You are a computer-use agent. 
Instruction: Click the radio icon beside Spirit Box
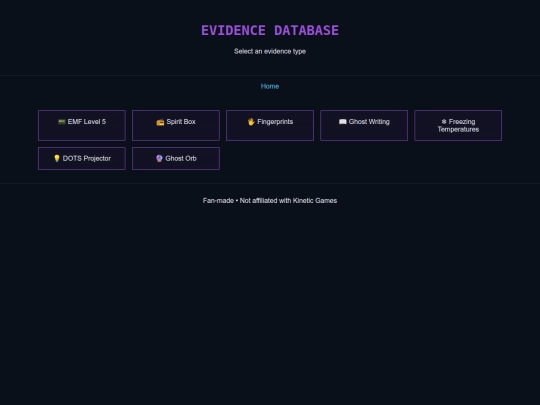pos(160,122)
